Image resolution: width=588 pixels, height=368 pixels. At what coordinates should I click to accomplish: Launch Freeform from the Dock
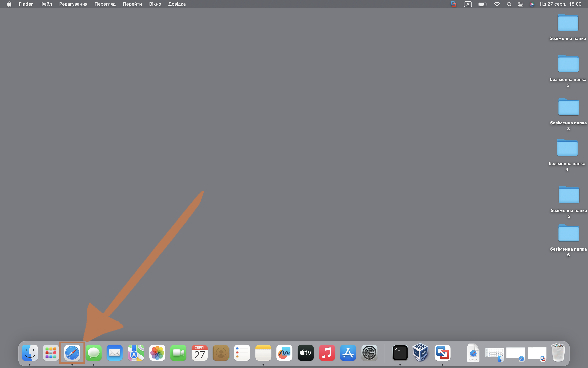(284, 353)
